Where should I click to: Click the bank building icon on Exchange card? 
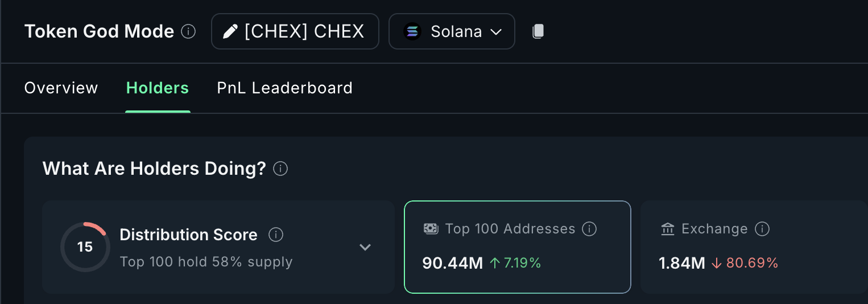tap(668, 229)
